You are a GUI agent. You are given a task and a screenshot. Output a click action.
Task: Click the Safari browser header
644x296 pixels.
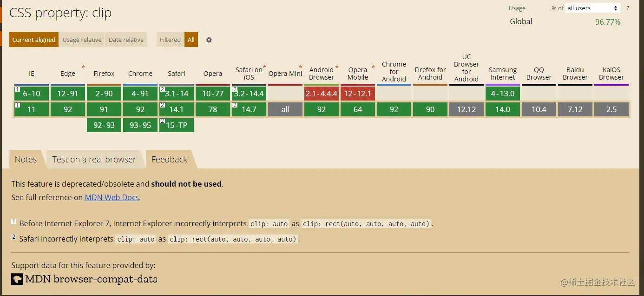point(177,74)
